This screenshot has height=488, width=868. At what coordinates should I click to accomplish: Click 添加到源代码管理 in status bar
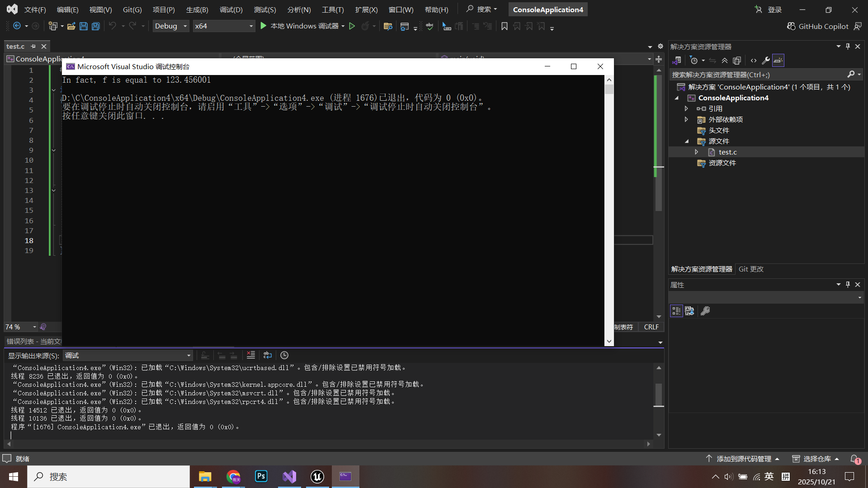(744, 459)
